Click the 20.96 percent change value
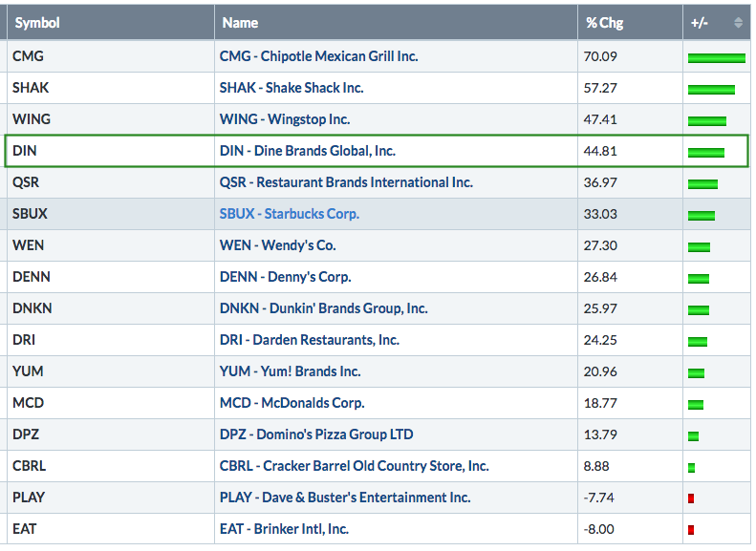The height and width of the screenshot is (551, 756). coord(600,371)
